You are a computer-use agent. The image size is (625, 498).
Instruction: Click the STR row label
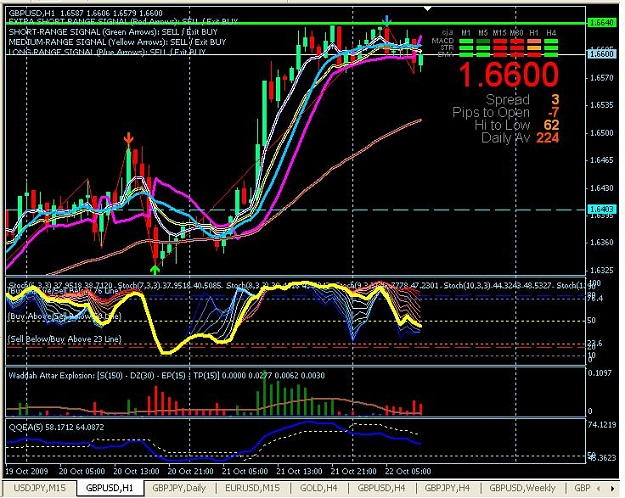click(x=447, y=47)
